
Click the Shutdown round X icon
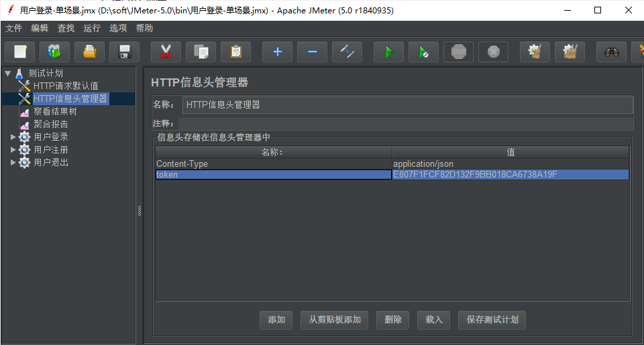pos(493,52)
